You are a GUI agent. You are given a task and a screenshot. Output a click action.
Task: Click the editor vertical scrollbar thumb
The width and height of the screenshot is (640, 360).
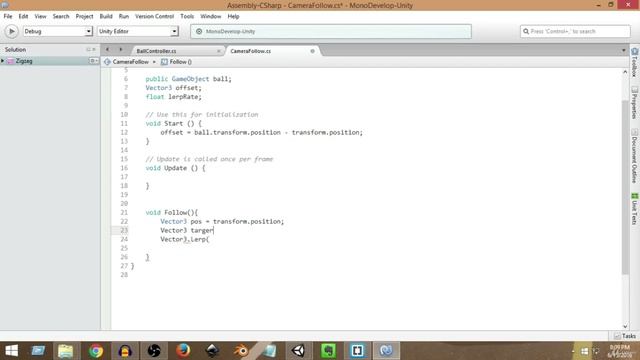coord(625,187)
